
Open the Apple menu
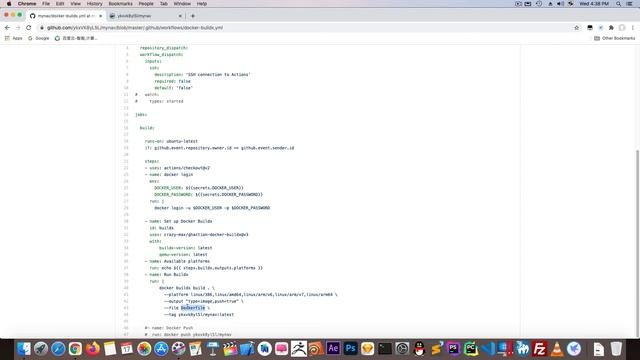click(x=9, y=4)
